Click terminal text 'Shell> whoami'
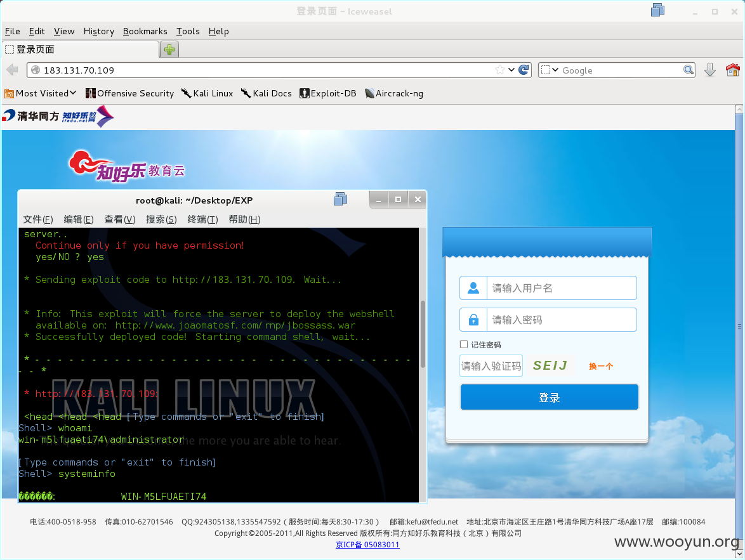This screenshot has width=745, height=560. coord(55,428)
